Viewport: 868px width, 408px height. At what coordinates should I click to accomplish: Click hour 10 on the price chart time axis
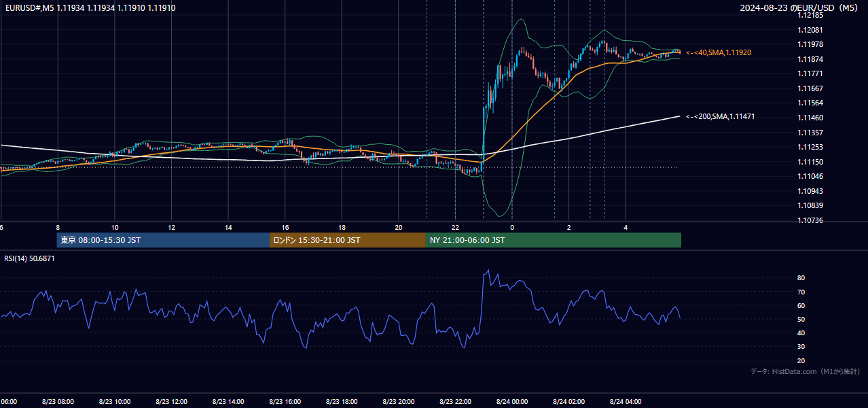click(115, 227)
